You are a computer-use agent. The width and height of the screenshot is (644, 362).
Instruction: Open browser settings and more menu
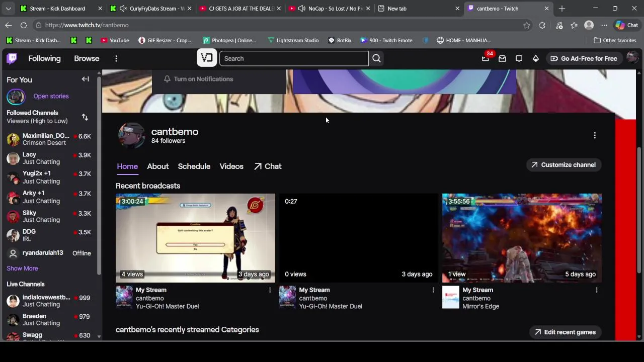click(604, 25)
